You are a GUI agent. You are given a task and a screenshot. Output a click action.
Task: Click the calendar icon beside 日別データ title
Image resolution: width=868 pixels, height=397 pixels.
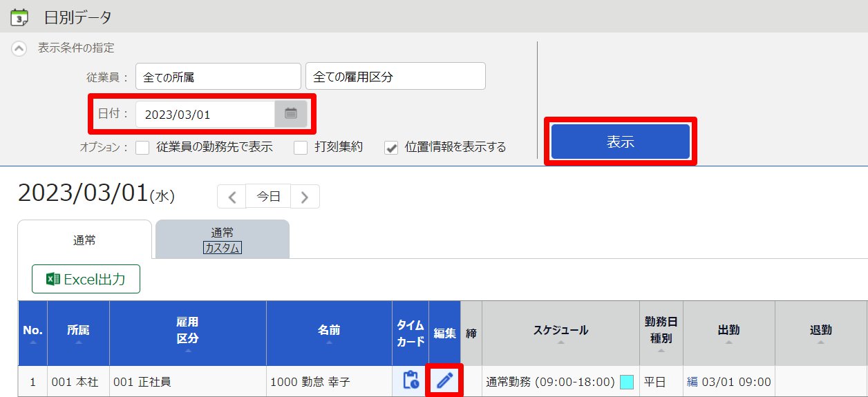pos(20,17)
